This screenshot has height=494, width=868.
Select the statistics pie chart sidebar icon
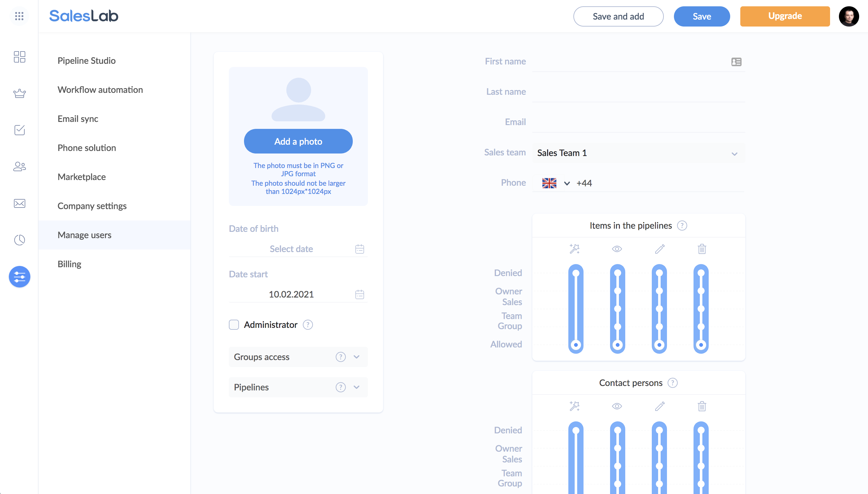[19, 240]
